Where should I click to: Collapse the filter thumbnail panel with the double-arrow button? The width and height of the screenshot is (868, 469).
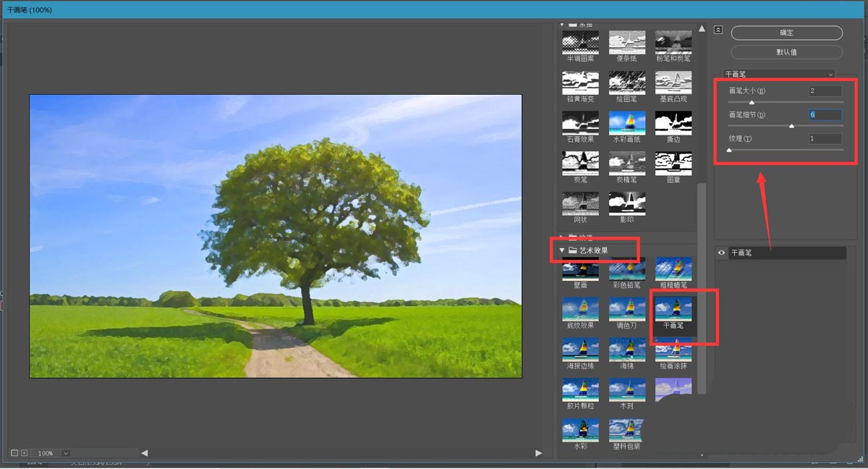tap(718, 30)
